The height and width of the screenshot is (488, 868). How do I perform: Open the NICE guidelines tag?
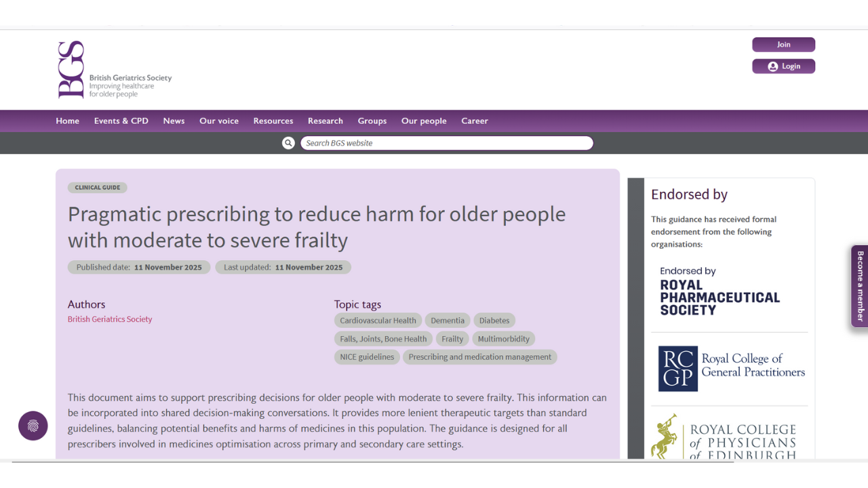tap(366, 357)
